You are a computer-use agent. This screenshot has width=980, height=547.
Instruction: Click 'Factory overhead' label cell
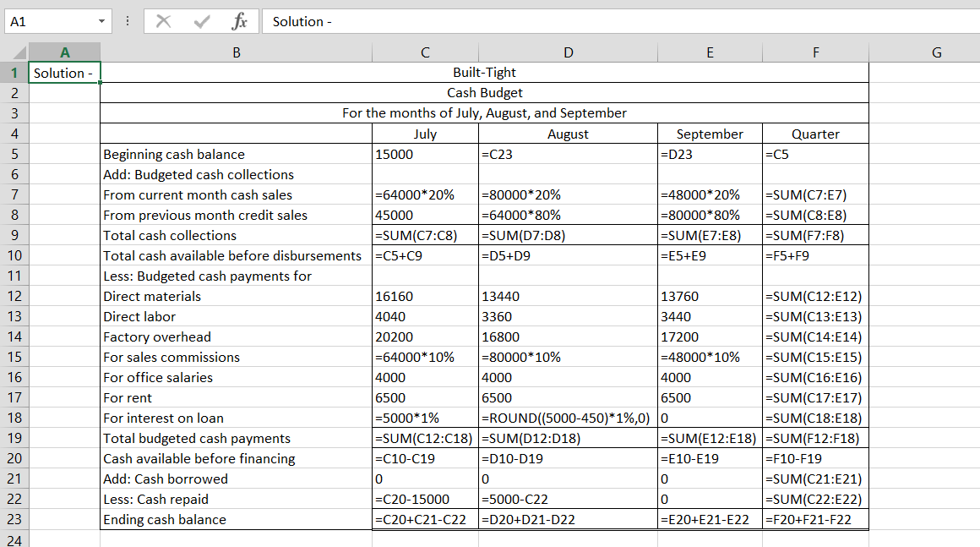[x=237, y=336]
